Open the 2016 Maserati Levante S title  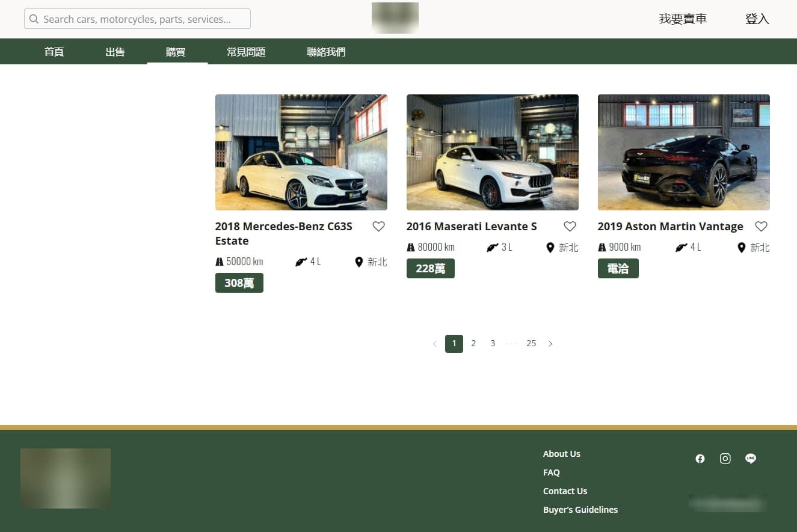pos(472,227)
